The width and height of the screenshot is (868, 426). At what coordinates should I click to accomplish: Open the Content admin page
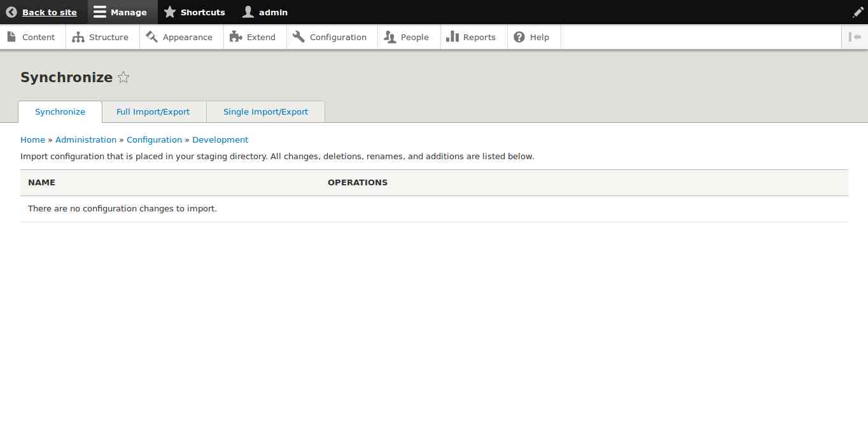pos(32,37)
